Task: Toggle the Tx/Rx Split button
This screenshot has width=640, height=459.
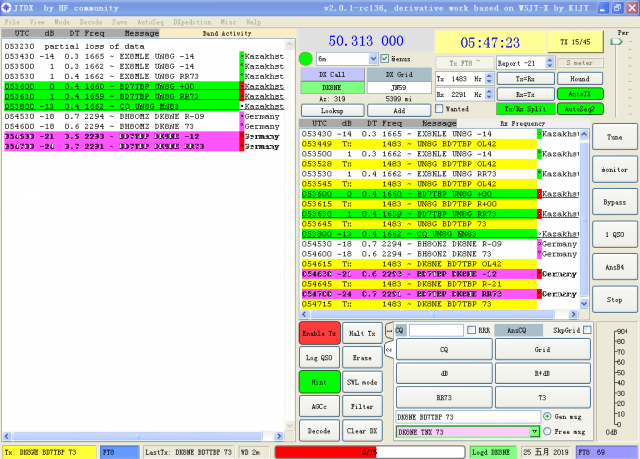Action: [525, 109]
